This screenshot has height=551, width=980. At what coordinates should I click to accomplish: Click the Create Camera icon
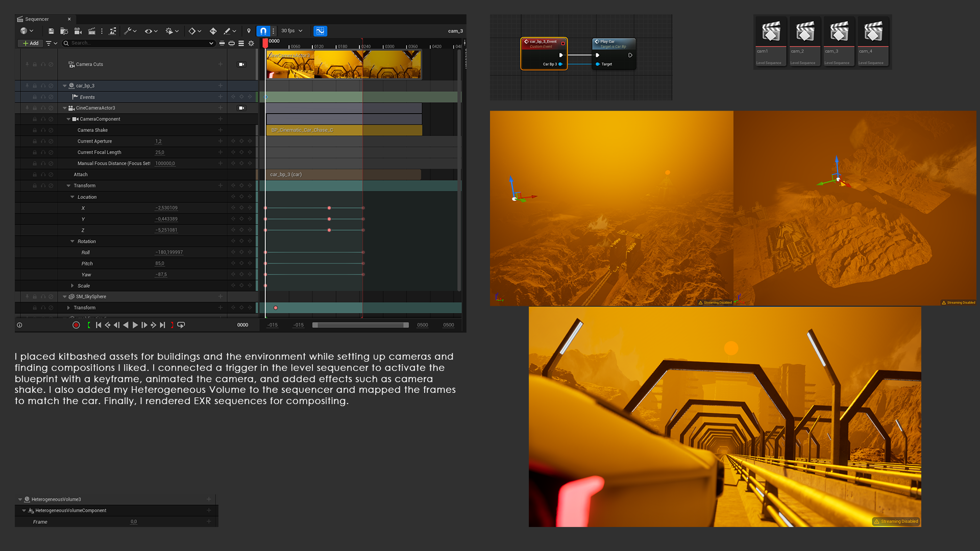78,31
